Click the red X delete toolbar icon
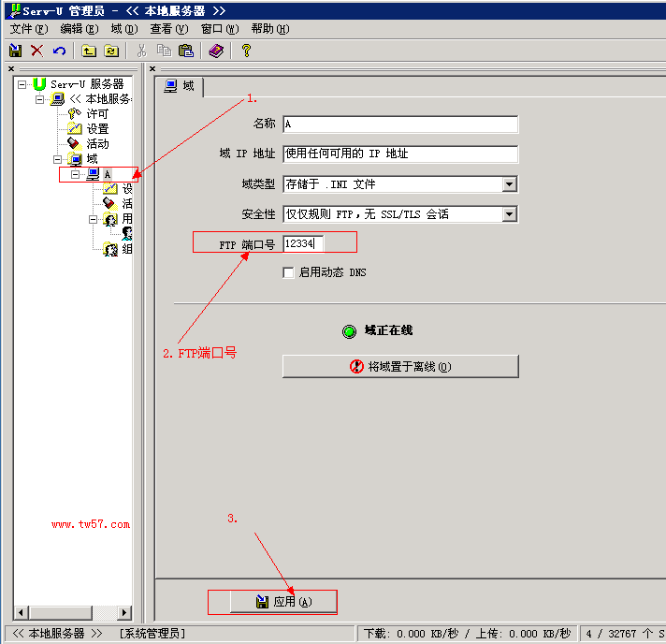Viewport: 666px width, 644px height. 37,51
